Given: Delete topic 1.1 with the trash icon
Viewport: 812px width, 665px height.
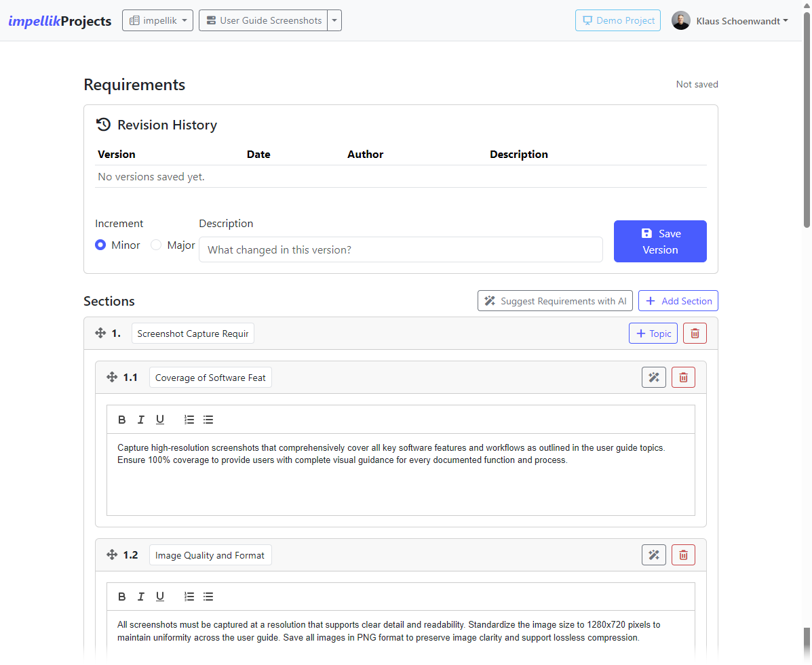Looking at the screenshot, I should 684,378.
